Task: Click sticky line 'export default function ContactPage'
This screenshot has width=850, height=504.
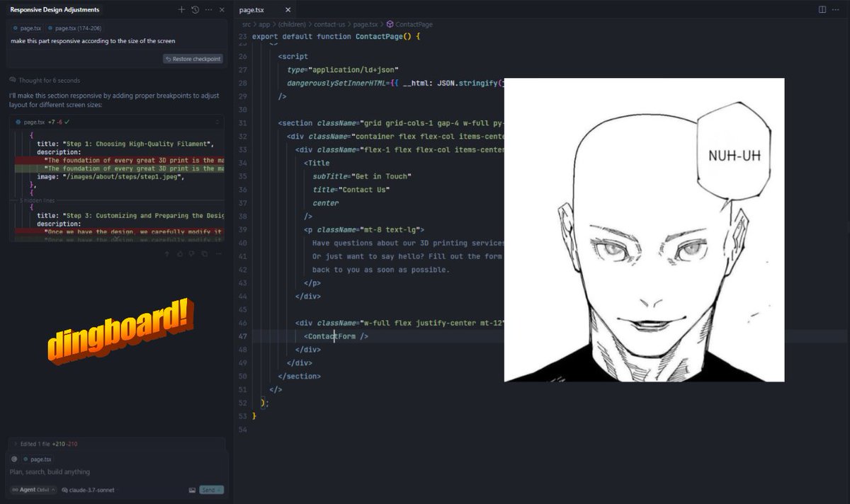Action: point(336,36)
